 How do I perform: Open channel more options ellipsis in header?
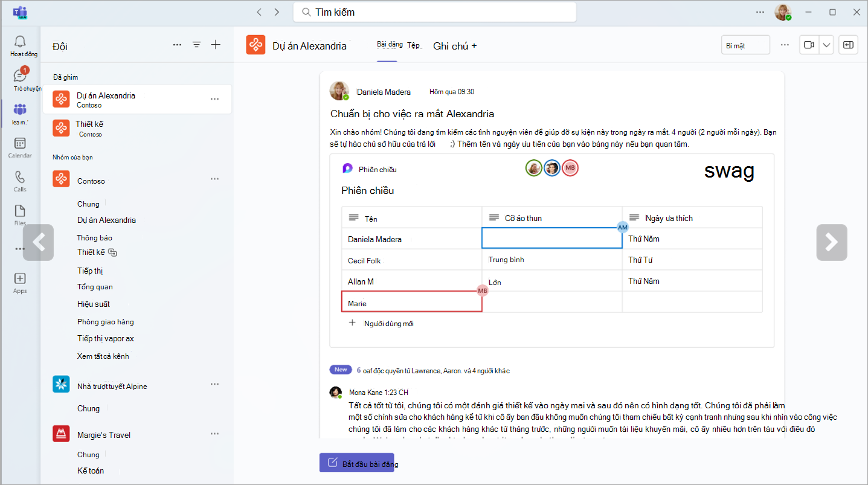click(x=785, y=45)
